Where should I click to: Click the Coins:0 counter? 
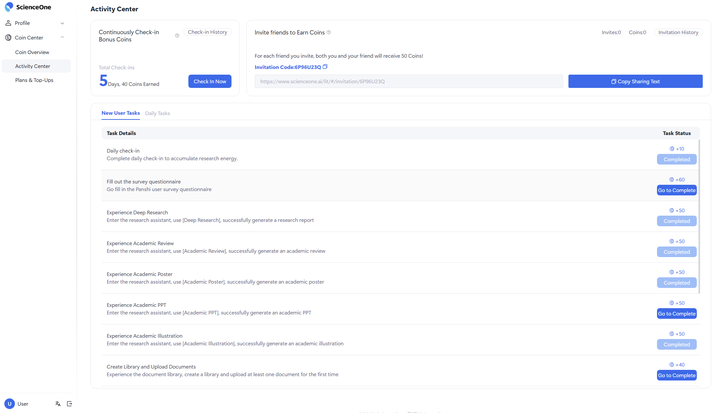[637, 32]
